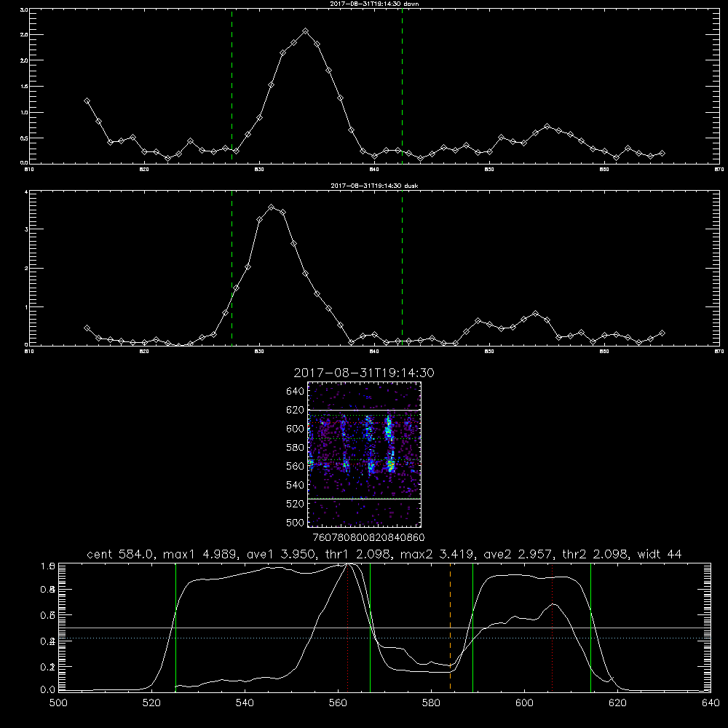
Task: Select the red dotted line near 562 in the bottom plot
Action: click(347, 627)
